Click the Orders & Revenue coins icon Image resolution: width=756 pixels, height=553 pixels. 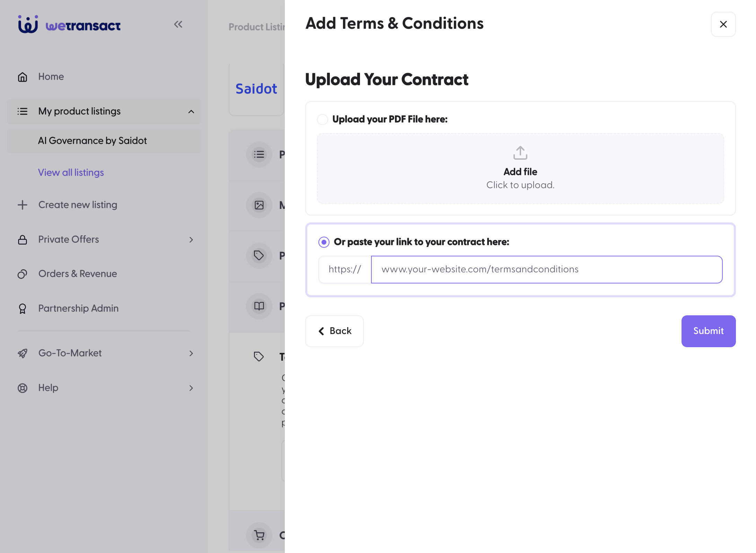(x=23, y=274)
